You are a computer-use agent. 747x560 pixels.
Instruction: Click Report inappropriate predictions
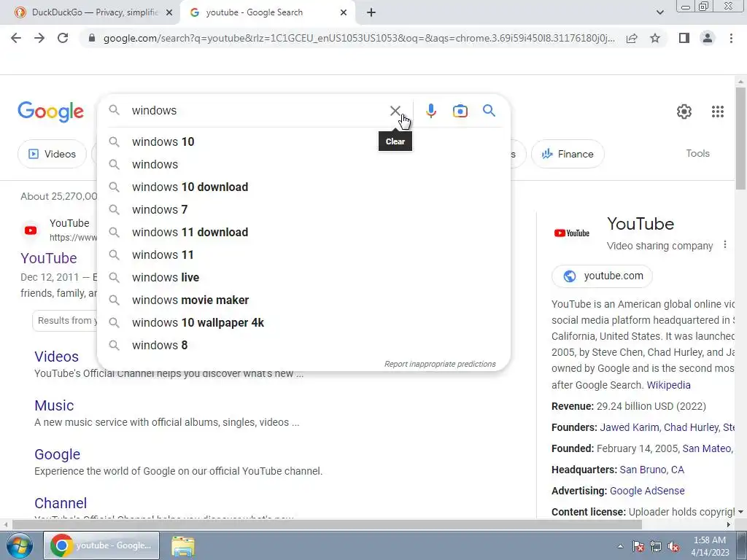440,364
